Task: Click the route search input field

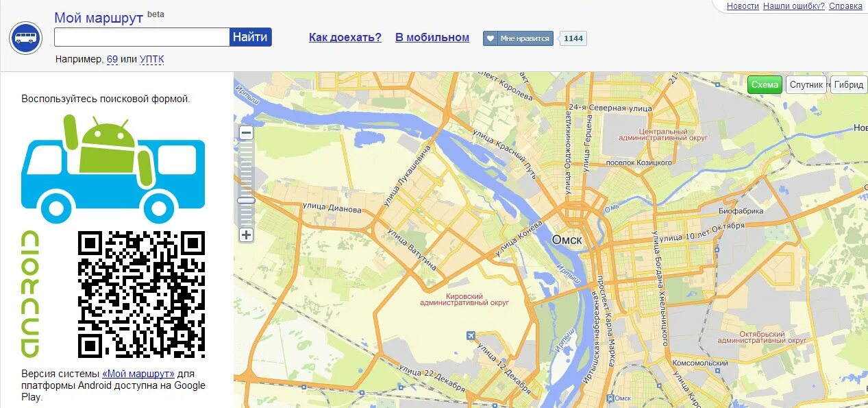Action: pos(142,37)
